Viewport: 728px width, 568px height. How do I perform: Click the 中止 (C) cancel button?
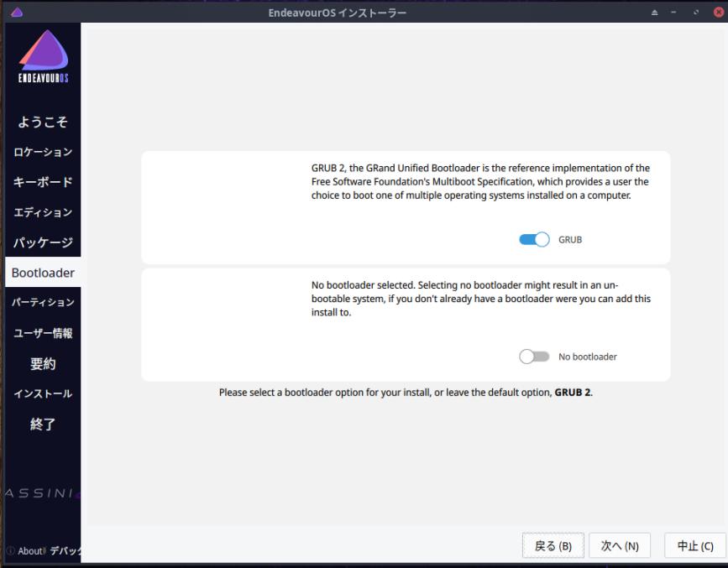(x=695, y=545)
